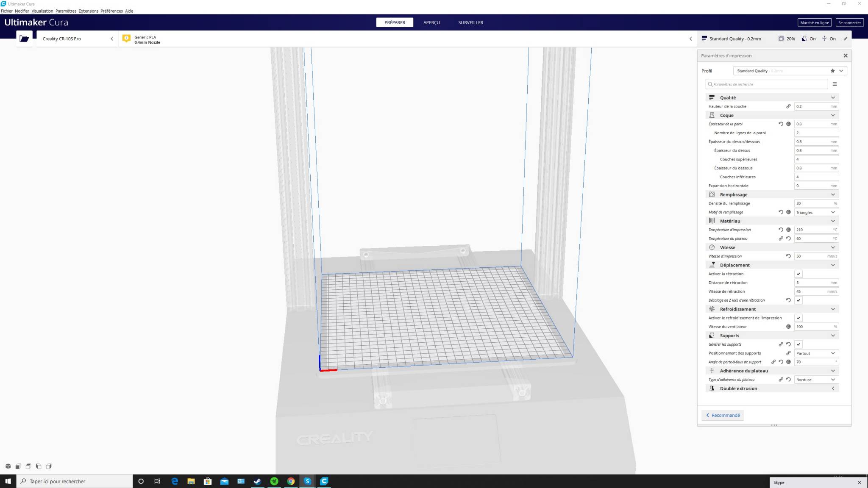Open Motif de remplissage Triangles dropdown
Image resolution: width=868 pixels, height=488 pixels.
point(816,212)
